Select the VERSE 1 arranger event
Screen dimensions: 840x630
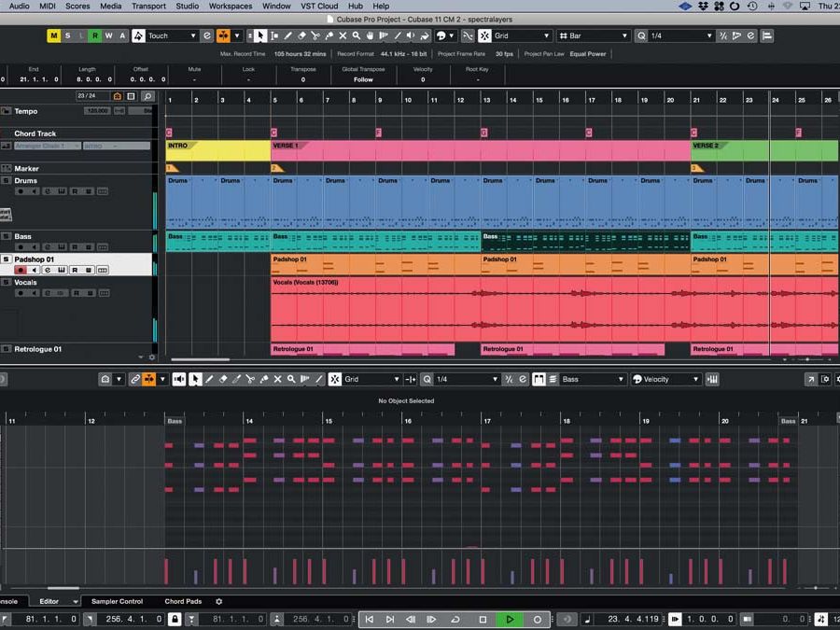pos(481,150)
